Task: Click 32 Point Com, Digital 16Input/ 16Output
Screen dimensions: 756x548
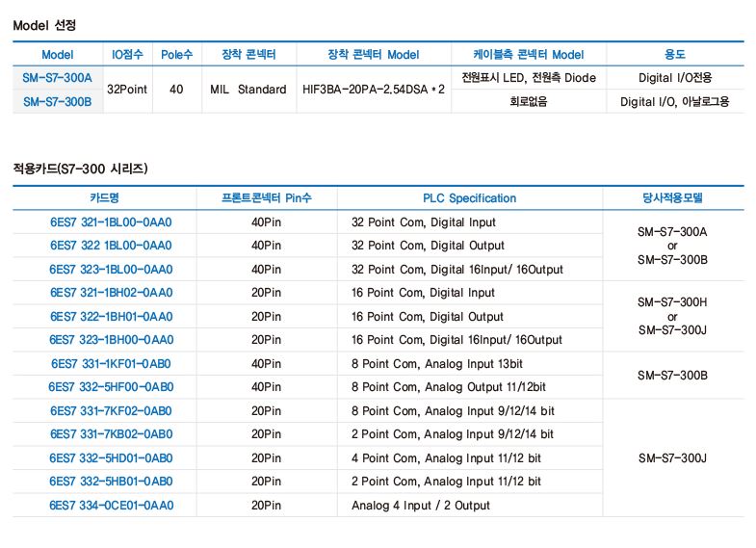Action: click(x=457, y=270)
